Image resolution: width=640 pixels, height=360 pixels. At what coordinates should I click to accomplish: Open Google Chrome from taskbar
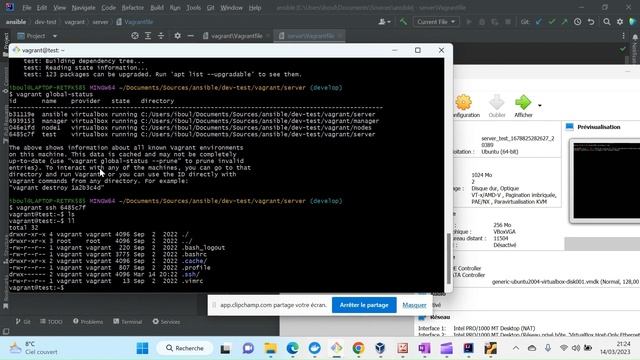coord(358,348)
